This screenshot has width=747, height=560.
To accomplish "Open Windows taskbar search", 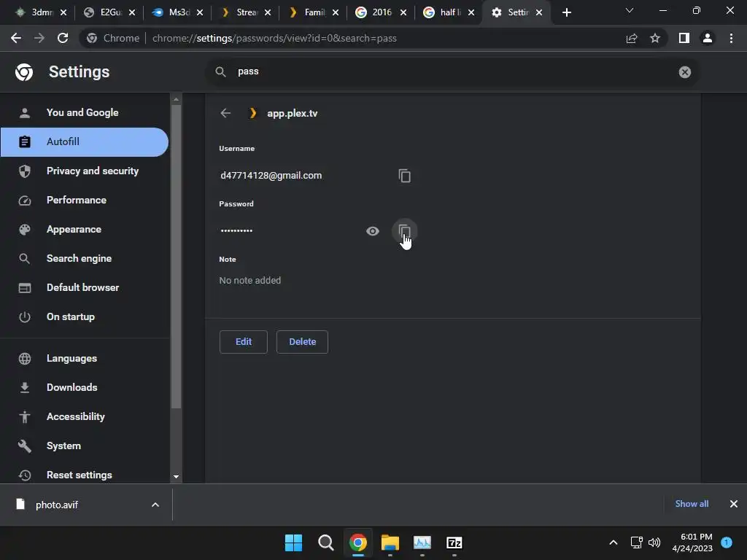I will click(x=326, y=542).
